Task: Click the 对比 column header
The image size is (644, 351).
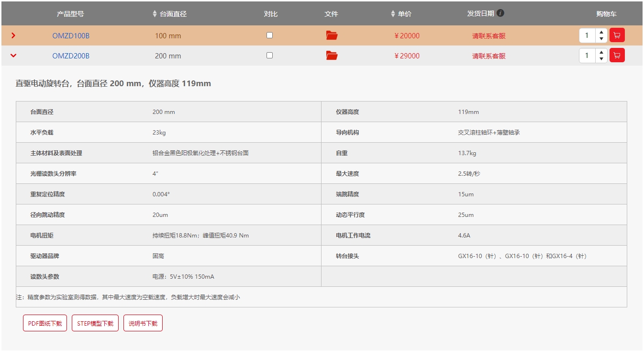Action: point(270,14)
